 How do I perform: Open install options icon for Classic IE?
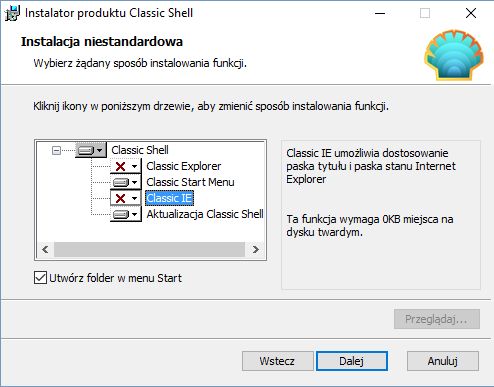tap(126, 198)
